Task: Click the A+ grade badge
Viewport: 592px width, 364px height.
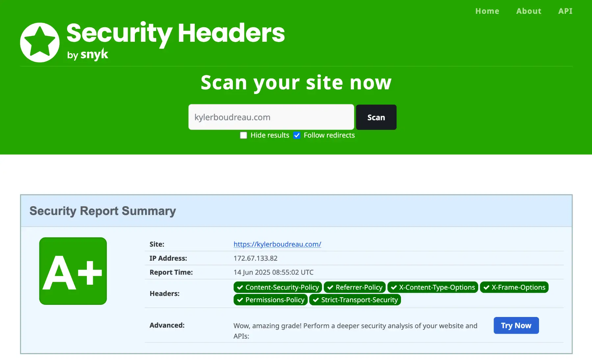Action: (73, 271)
